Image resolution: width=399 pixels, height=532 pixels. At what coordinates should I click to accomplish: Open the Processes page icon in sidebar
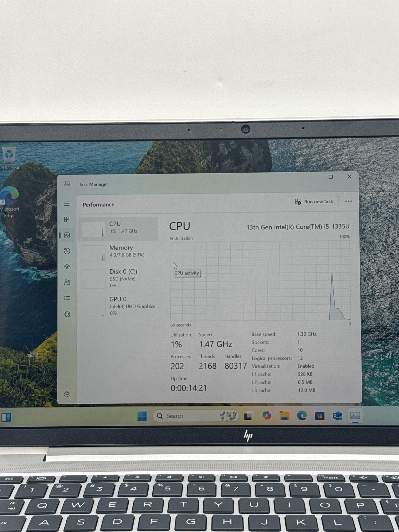(x=67, y=219)
